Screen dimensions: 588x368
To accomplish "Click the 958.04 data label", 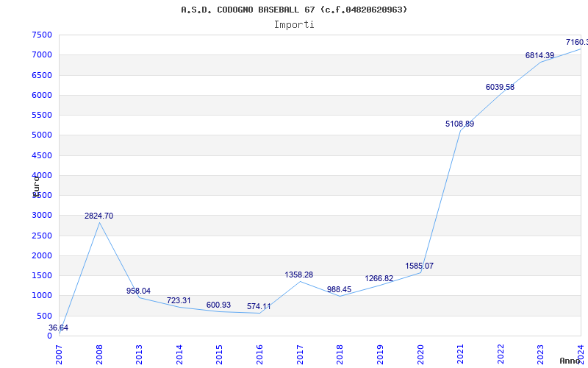I will tap(138, 291).
